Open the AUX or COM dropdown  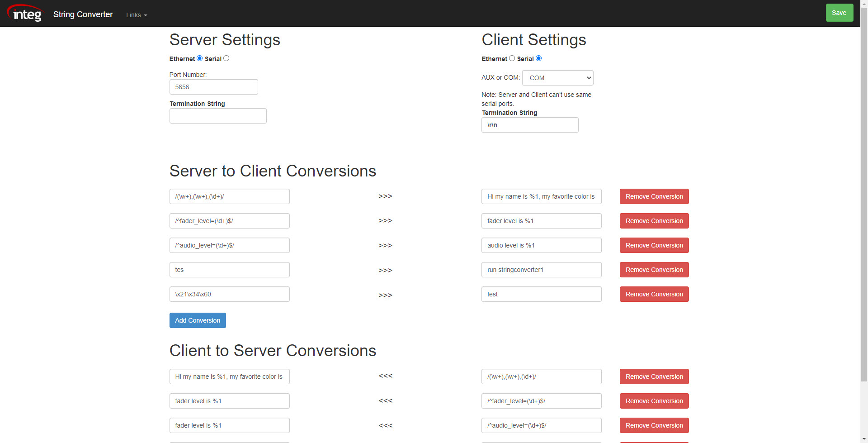click(557, 77)
